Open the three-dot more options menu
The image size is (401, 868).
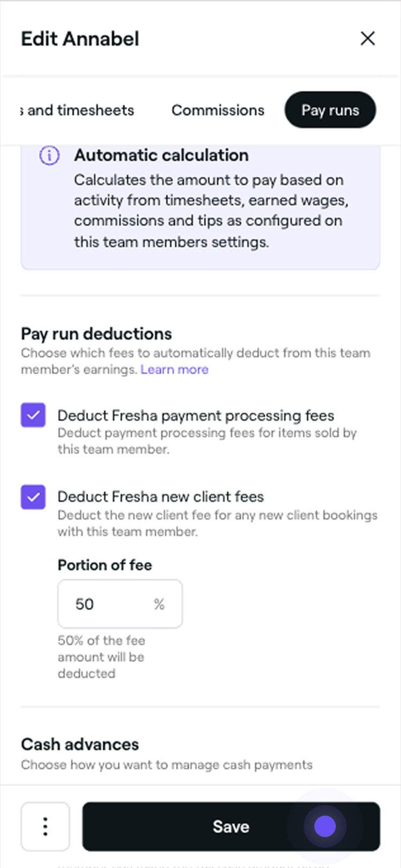point(45,826)
